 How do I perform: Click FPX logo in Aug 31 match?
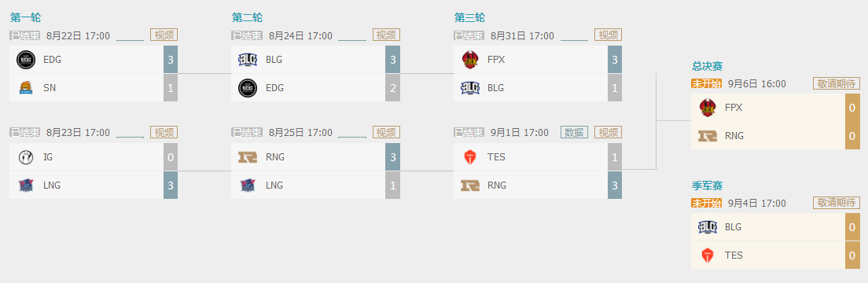pos(470,59)
